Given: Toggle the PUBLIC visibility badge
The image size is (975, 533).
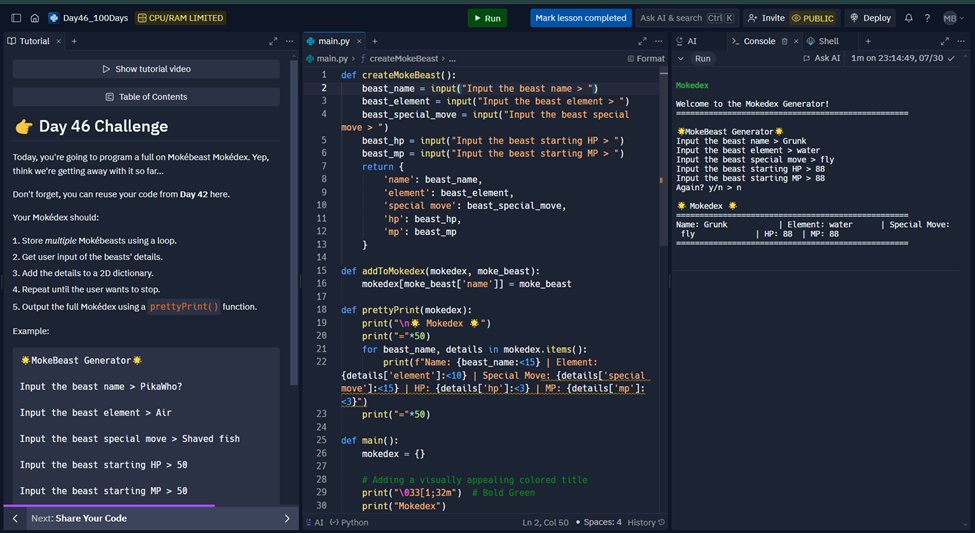Looking at the screenshot, I should 813,18.
